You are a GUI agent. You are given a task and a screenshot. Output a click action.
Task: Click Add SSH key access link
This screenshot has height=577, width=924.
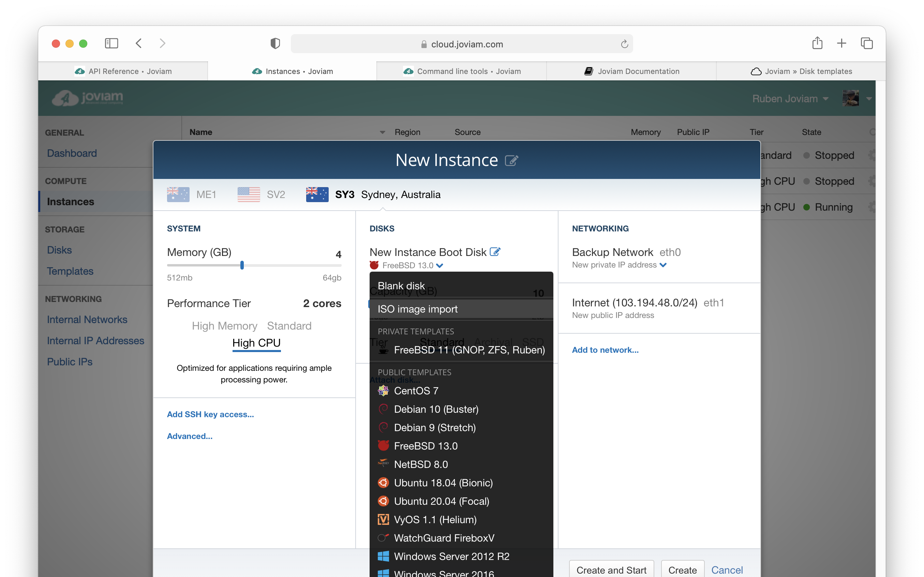tap(210, 414)
